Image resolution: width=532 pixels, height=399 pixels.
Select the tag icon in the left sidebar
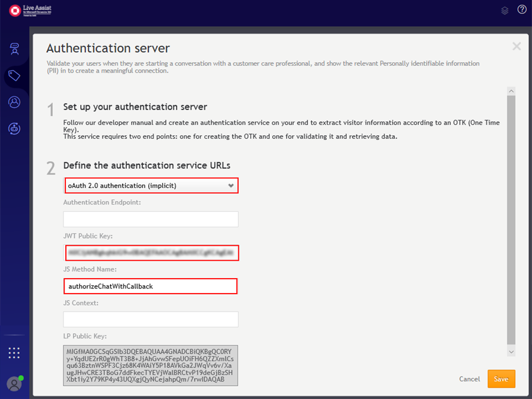pyautogui.click(x=14, y=76)
